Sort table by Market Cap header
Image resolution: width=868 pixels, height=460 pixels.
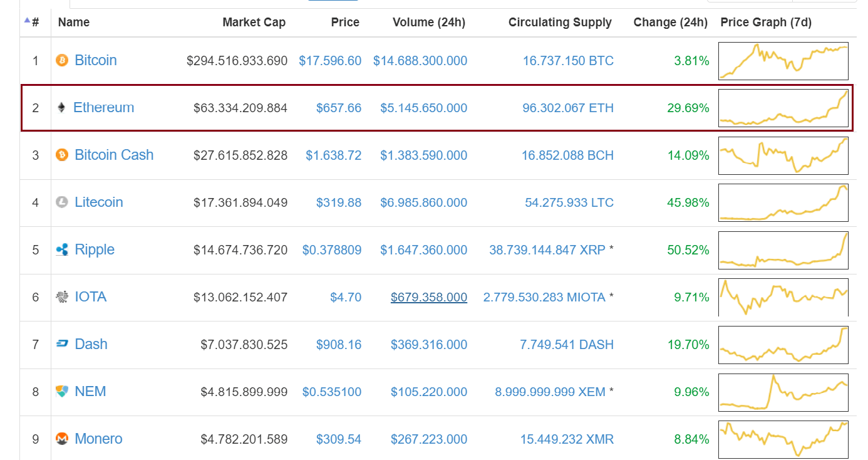point(254,23)
